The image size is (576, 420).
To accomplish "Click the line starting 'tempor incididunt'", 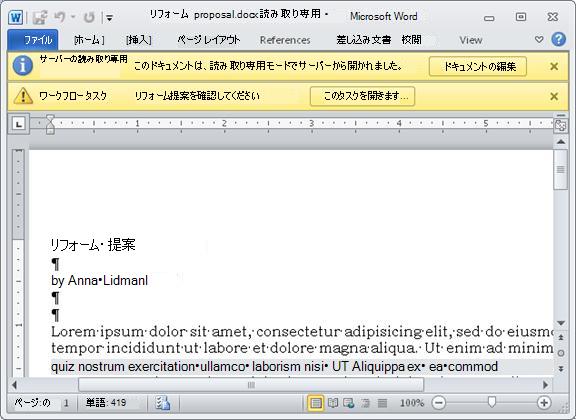I will click(303, 348).
